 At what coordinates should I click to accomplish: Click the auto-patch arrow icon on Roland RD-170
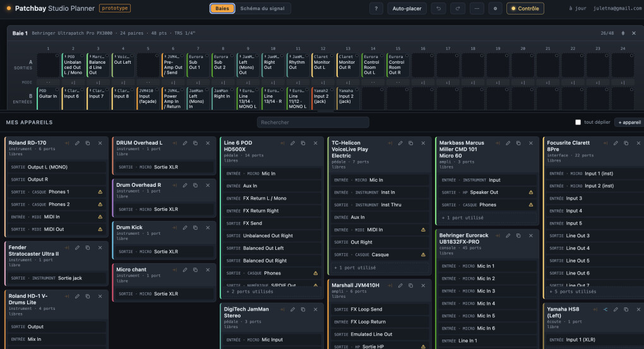tap(67, 143)
